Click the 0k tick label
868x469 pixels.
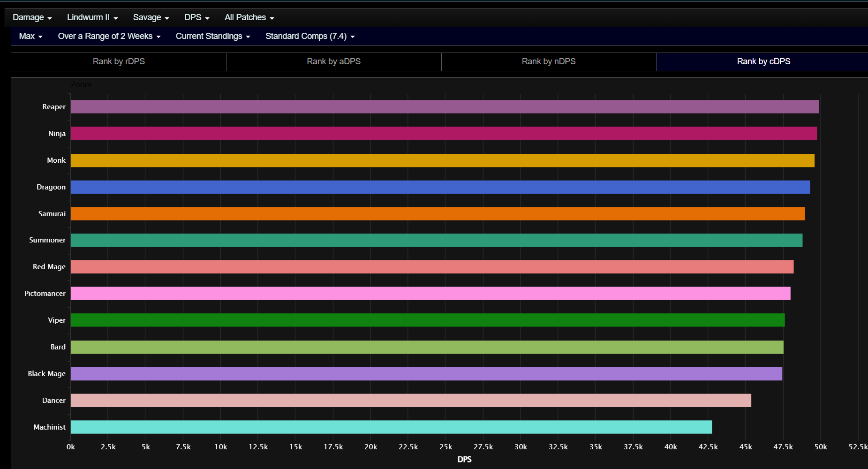tap(71, 447)
